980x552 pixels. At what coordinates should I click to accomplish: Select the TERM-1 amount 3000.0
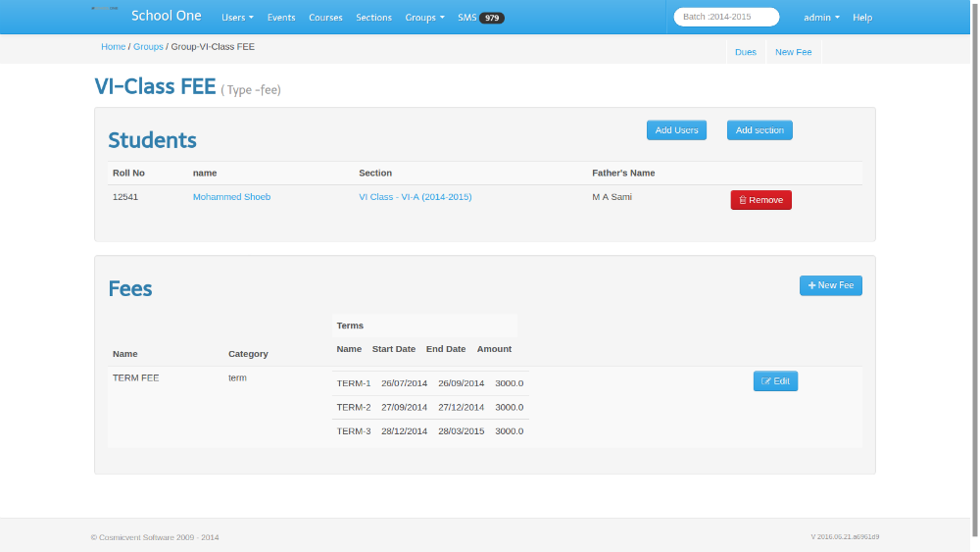pyautogui.click(x=510, y=383)
